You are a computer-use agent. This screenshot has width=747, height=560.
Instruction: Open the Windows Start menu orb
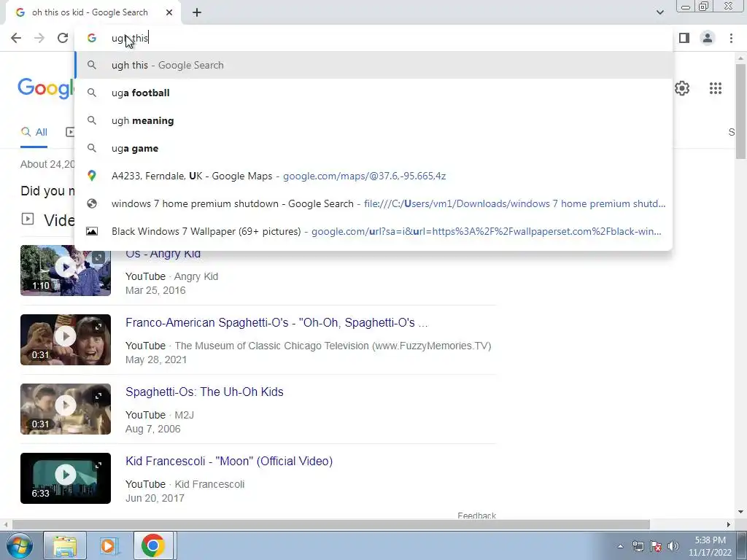pyautogui.click(x=20, y=545)
